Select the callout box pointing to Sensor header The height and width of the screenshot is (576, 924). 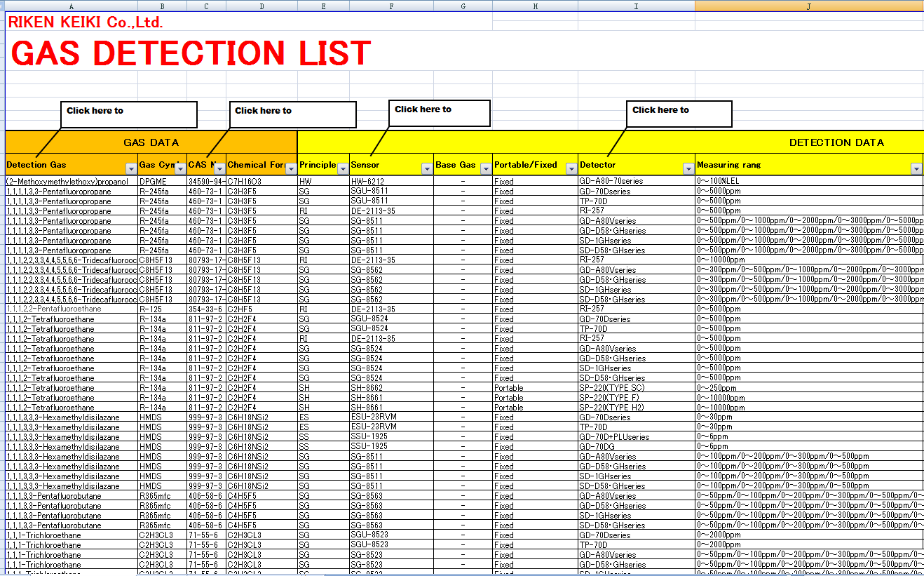[x=439, y=113]
